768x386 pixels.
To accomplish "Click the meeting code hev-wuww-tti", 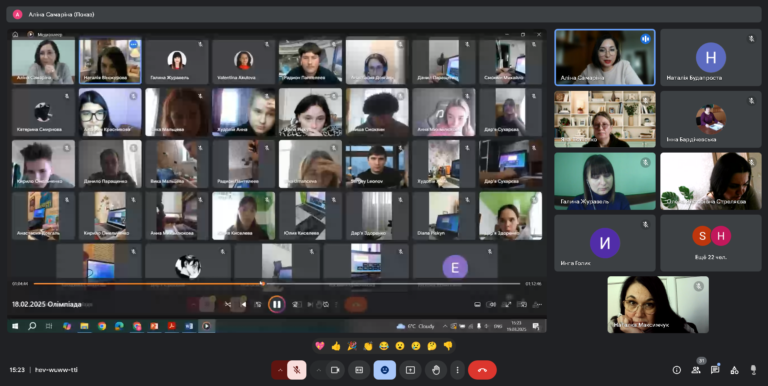I will (56, 370).
